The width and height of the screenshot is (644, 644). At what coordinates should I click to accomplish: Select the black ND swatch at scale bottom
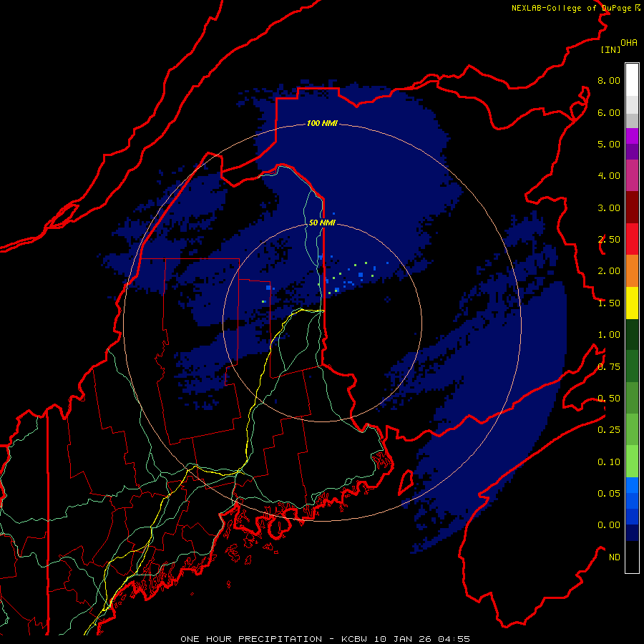click(x=632, y=557)
